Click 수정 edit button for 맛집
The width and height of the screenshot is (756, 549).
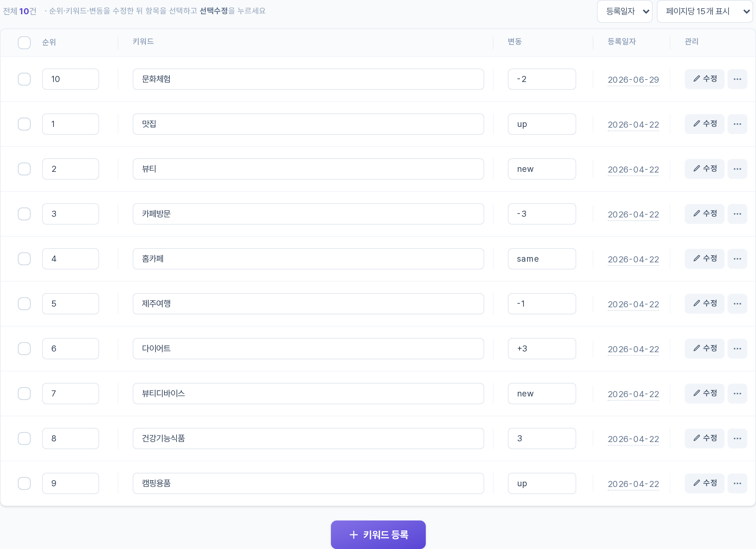pos(704,124)
